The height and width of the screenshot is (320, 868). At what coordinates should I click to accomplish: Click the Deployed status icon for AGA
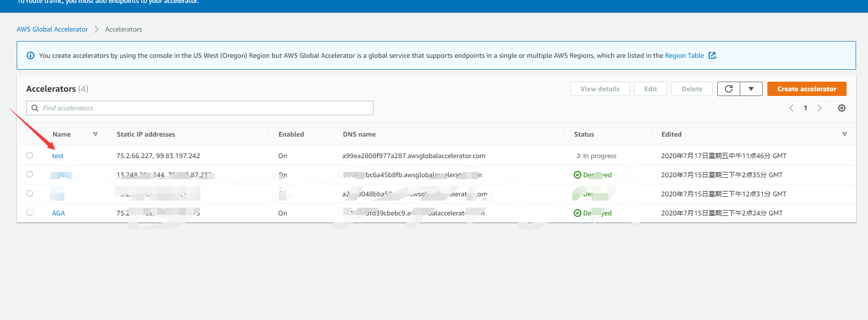pos(577,213)
